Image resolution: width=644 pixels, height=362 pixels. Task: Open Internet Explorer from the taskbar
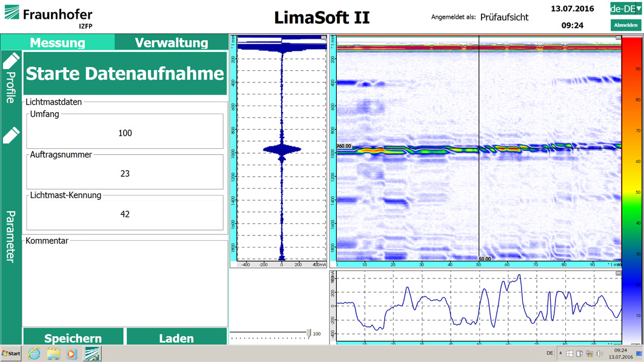(x=34, y=354)
